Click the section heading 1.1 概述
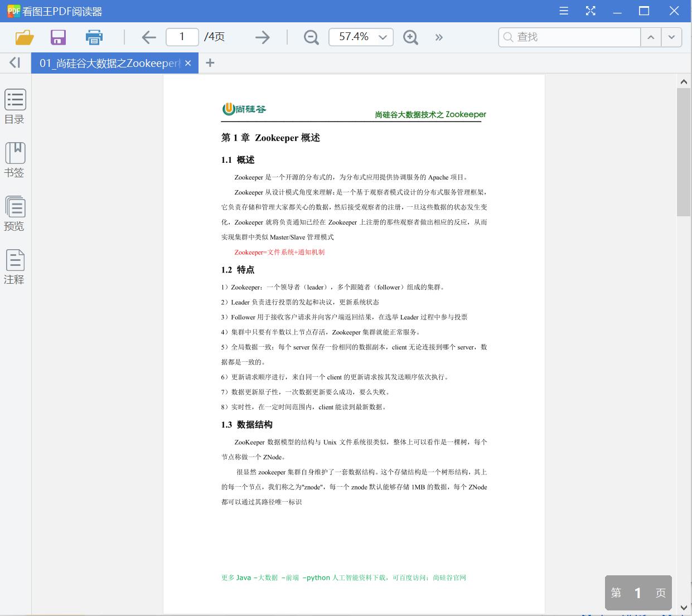 238,160
